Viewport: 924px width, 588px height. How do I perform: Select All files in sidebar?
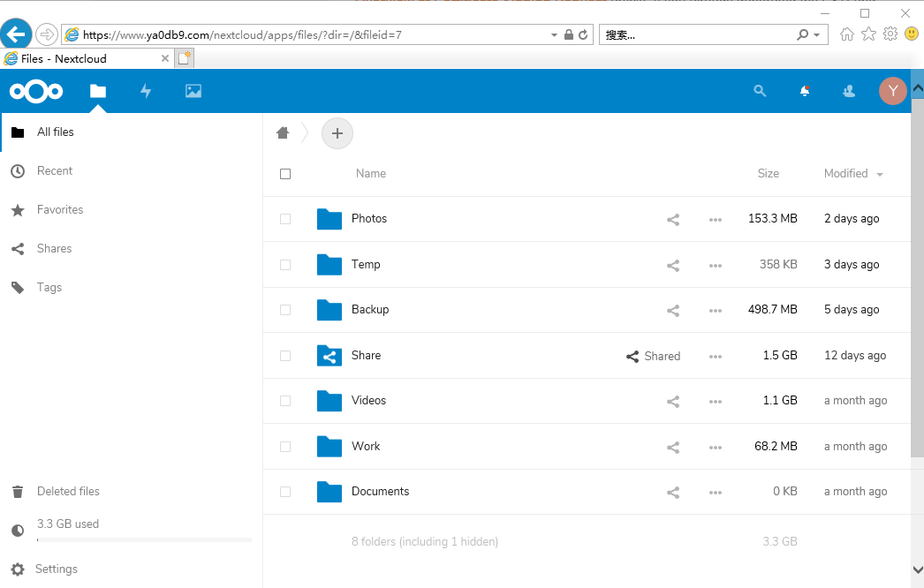(131, 132)
